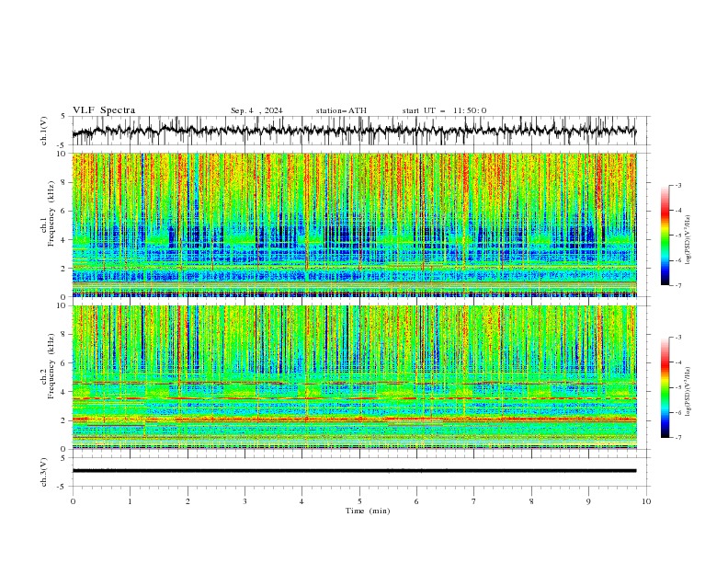
Task: Click the ch.1 waveform trace panel
Action: [x=361, y=131]
